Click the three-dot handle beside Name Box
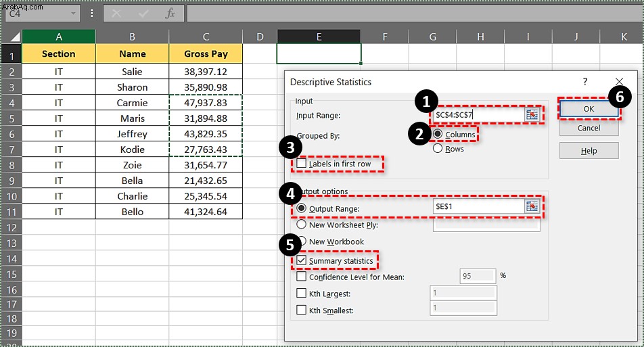This screenshot has height=347, width=644. [91, 14]
